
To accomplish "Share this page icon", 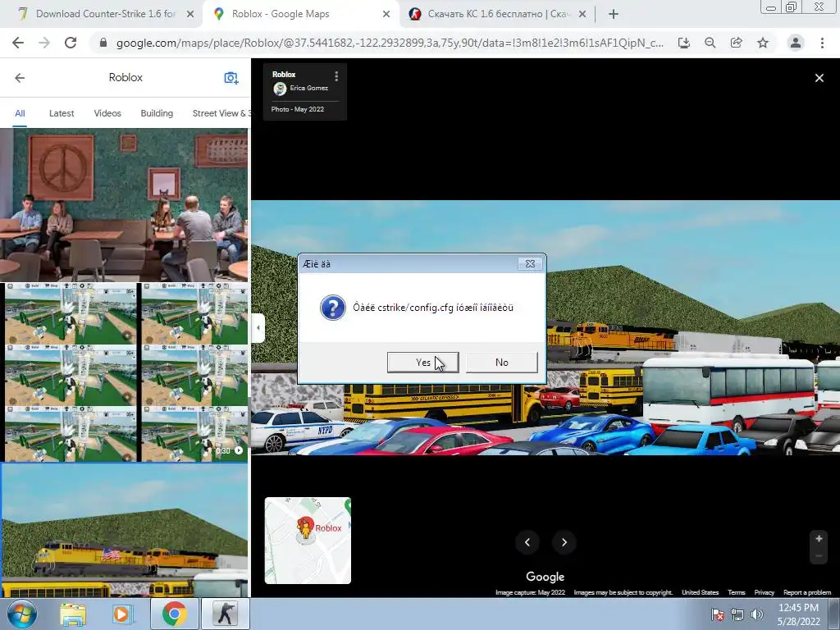I will 737,43.
